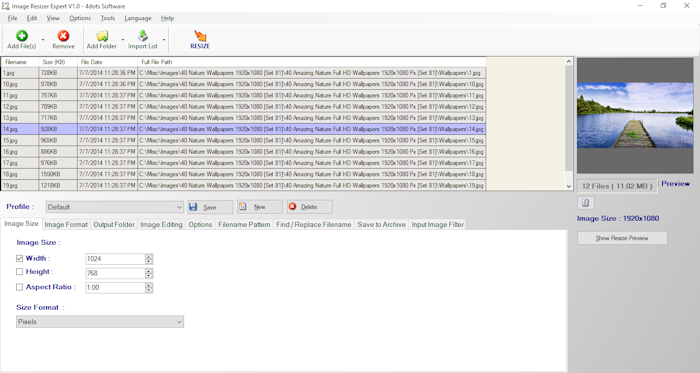Switch to the Options tab

tap(200, 224)
